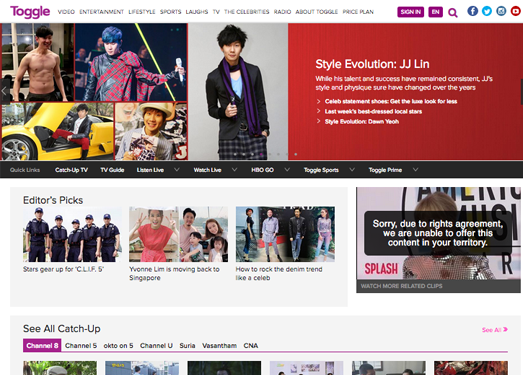Image resolution: width=523 pixels, height=375 pixels.
Task: Expand the Toggle Sports dropdown chevron
Action: pos(352,169)
